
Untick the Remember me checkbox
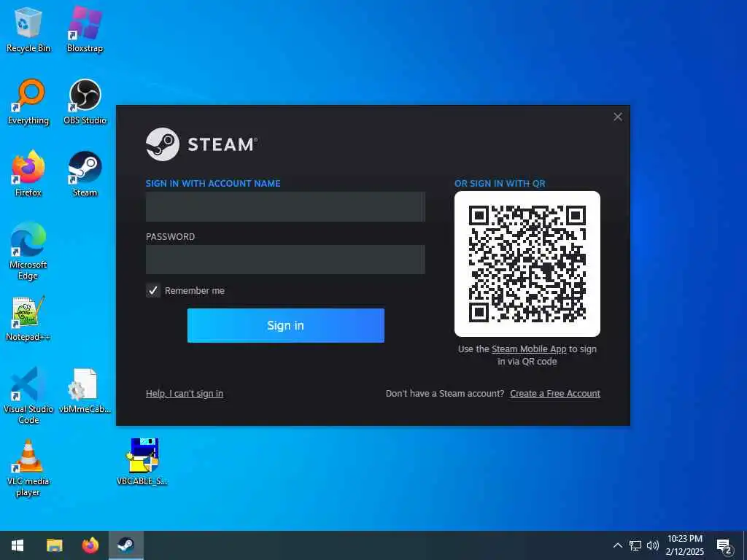(153, 290)
